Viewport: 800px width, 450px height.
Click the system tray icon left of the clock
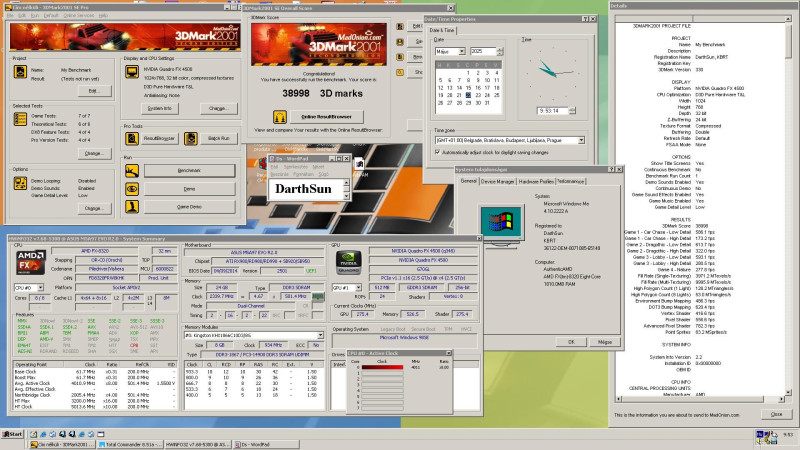point(776,435)
